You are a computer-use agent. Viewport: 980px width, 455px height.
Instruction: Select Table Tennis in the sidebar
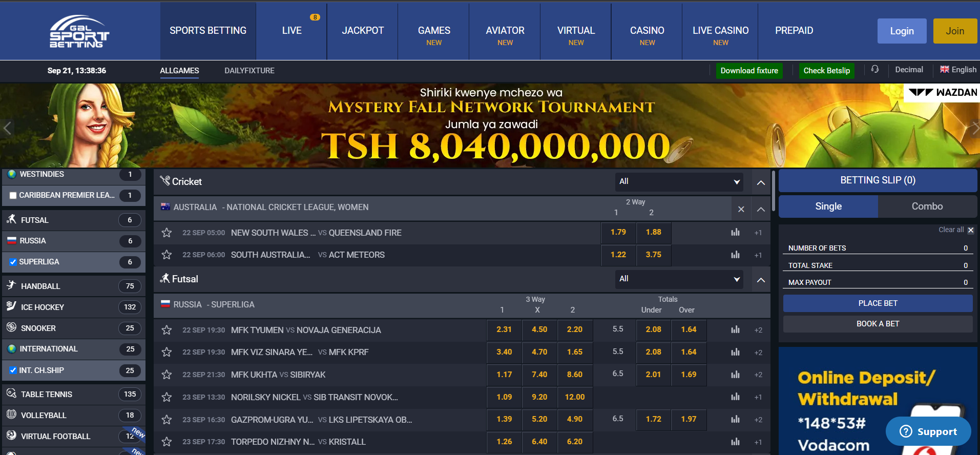point(74,394)
